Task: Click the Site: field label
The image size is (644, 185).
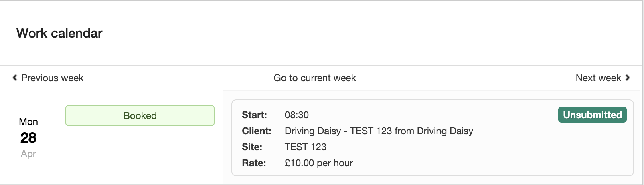Action: tap(252, 147)
